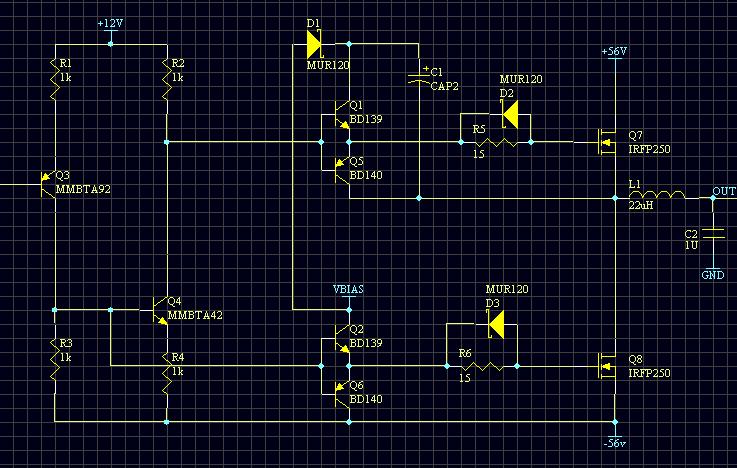The height and width of the screenshot is (468, 737).
Task: Click the R5 designator label
Action: (x=479, y=129)
